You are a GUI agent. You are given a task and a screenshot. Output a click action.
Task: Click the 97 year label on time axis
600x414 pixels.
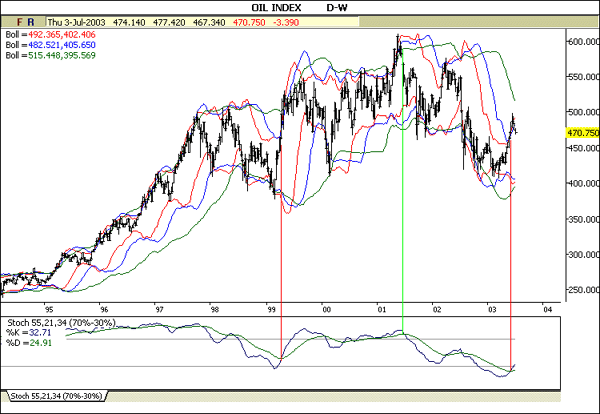click(159, 309)
